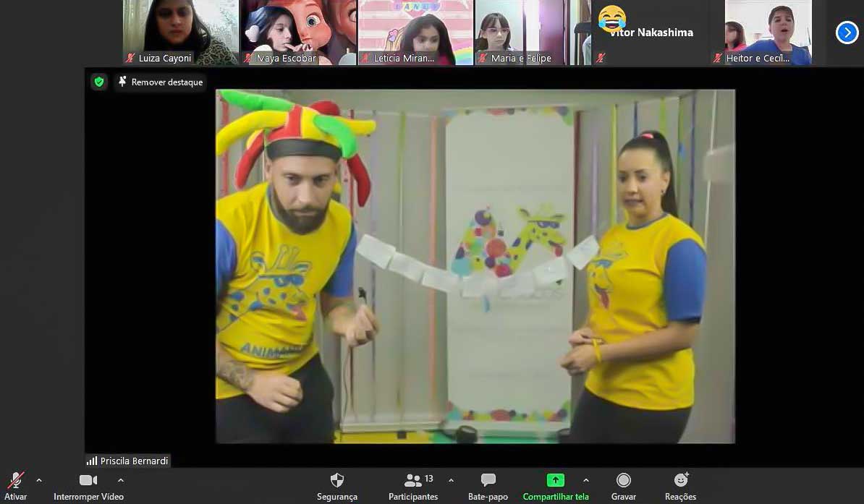This screenshot has height=504, width=864.
Task: Expand audio options arrow next to Ativar
Action: pos(39,480)
